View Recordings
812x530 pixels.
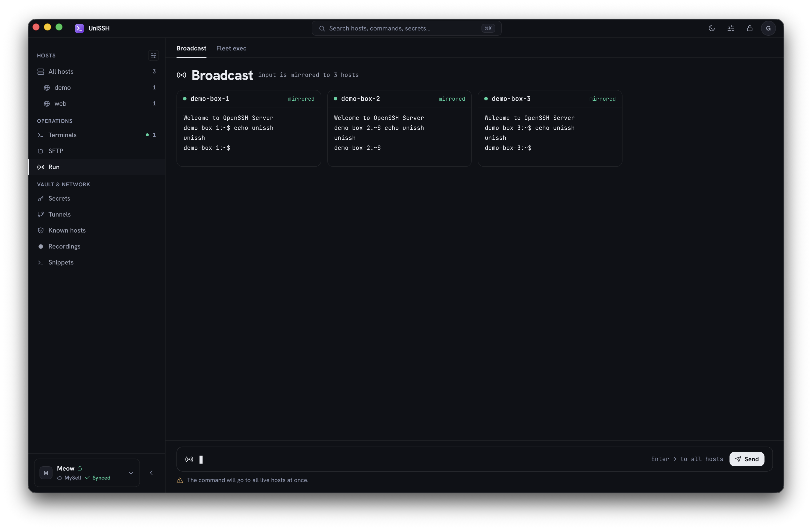click(96, 247)
